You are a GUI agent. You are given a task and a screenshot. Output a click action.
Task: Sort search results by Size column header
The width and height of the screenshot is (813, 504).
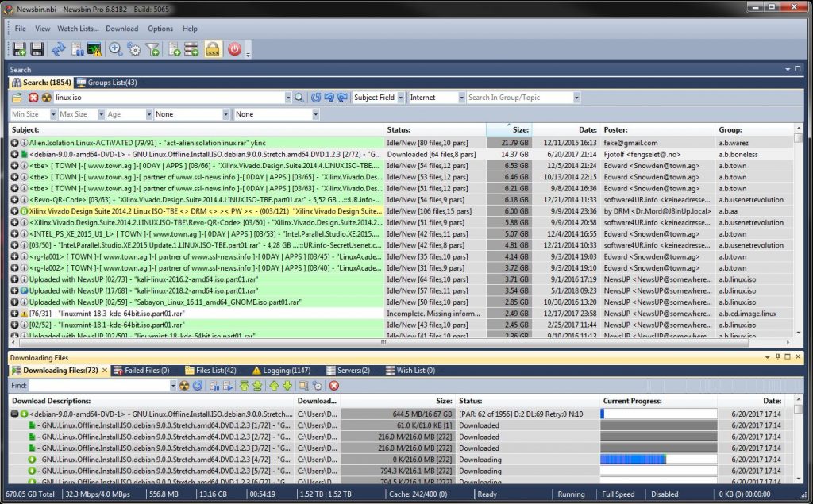(509, 129)
